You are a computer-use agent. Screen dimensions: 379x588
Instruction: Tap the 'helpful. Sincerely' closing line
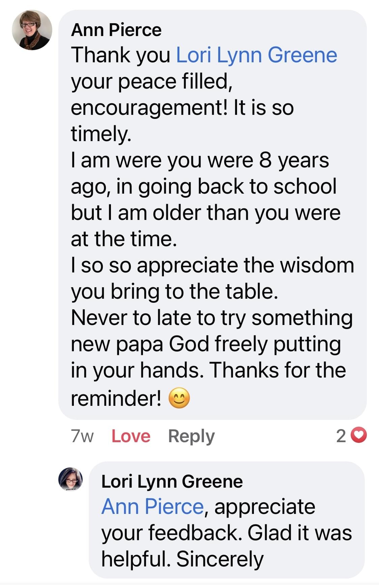pyautogui.click(x=182, y=559)
